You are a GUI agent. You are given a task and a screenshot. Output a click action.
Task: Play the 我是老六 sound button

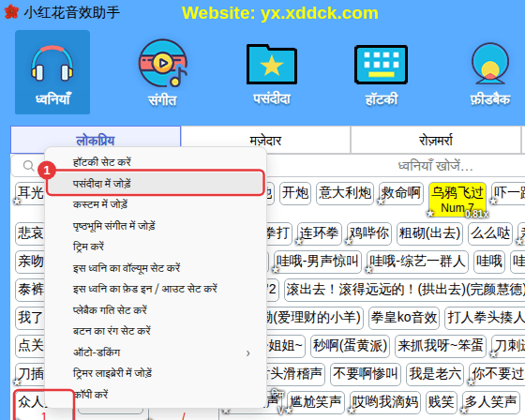435,374
